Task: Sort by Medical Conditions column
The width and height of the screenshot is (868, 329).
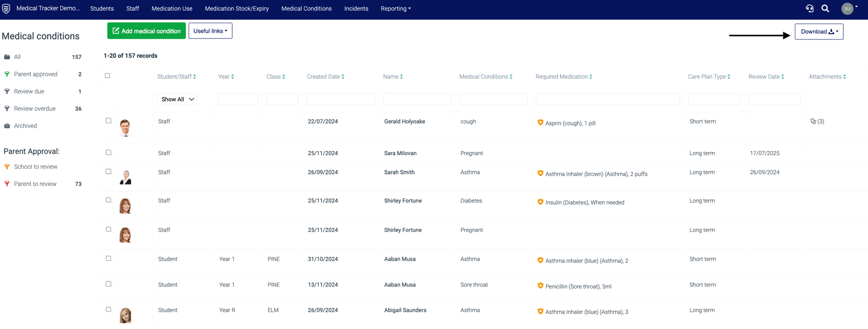Action: coord(511,77)
